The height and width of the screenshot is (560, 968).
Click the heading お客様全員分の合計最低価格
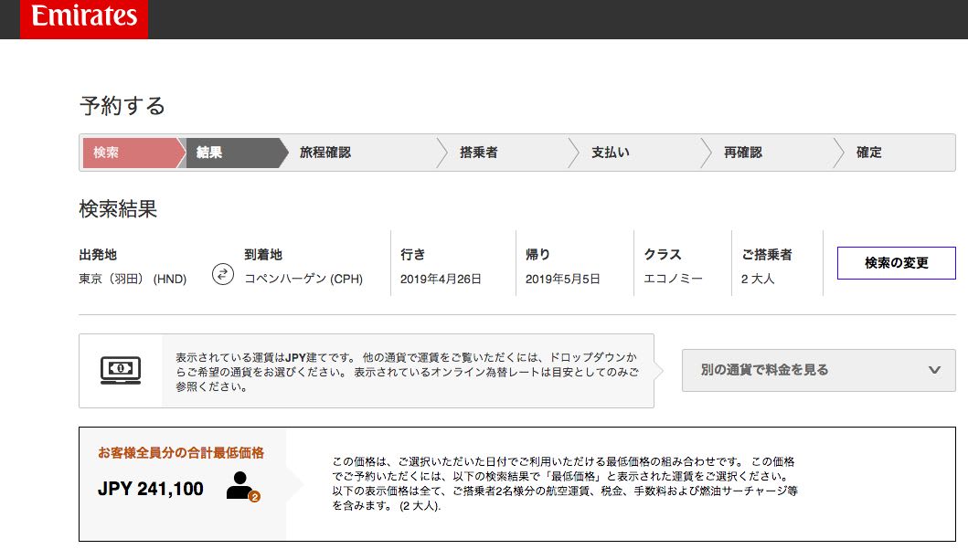(181, 453)
